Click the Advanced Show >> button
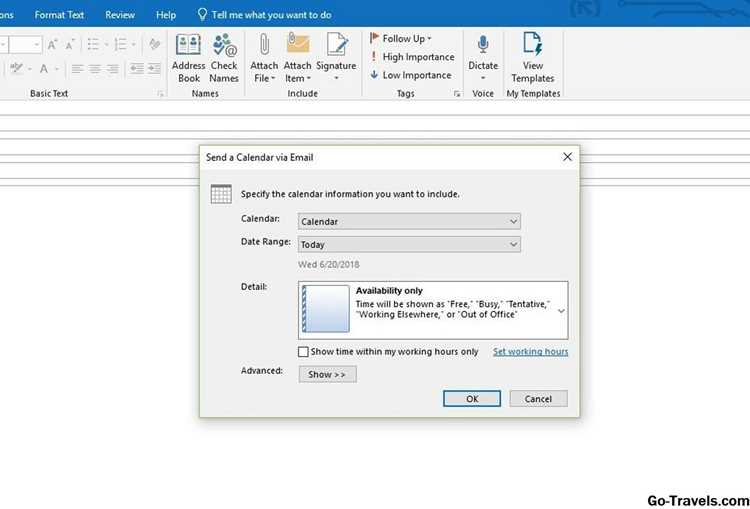750x509 pixels. [327, 374]
